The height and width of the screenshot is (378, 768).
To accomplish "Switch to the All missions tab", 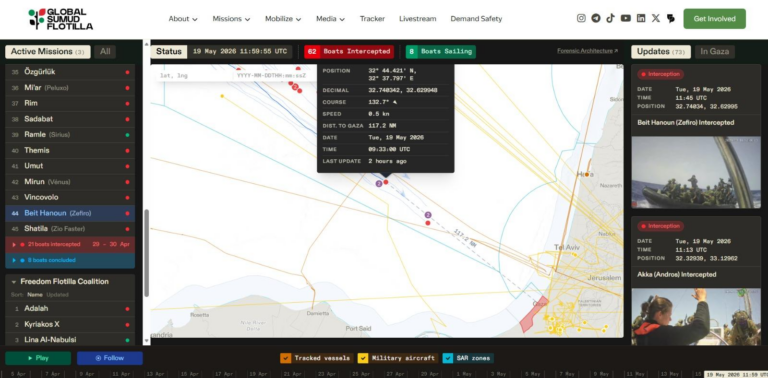I will coord(105,51).
